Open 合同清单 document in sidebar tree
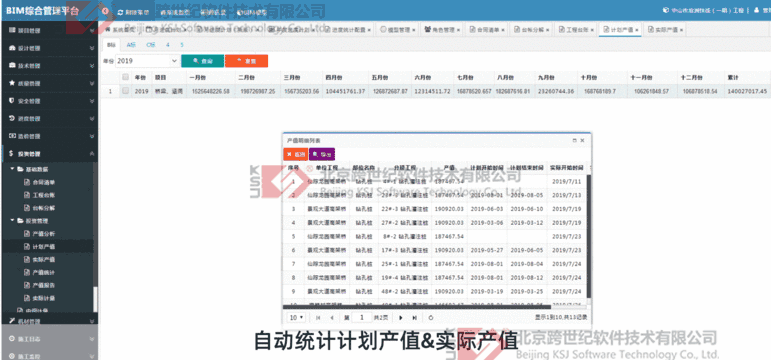This screenshot has height=360, width=771. tap(40, 182)
